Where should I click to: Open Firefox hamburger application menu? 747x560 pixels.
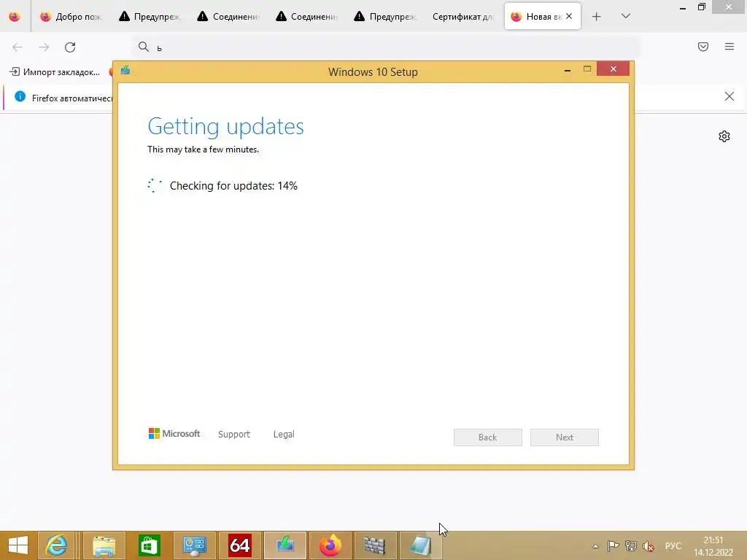point(729,47)
